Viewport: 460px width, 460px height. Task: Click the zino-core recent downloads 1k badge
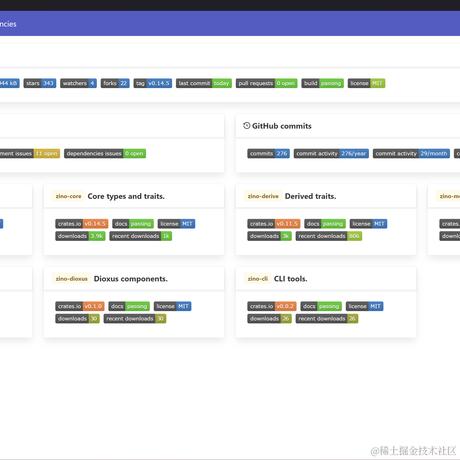click(x=140, y=236)
